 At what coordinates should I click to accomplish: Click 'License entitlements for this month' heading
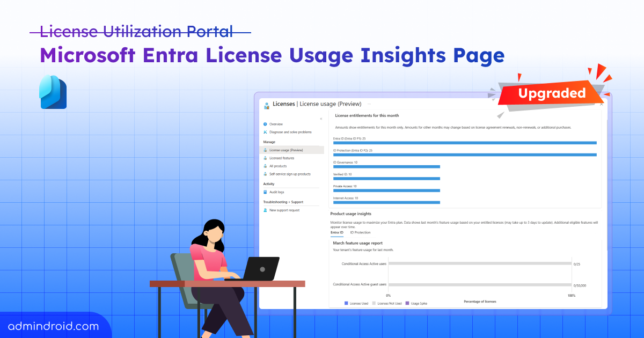(x=367, y=115)
